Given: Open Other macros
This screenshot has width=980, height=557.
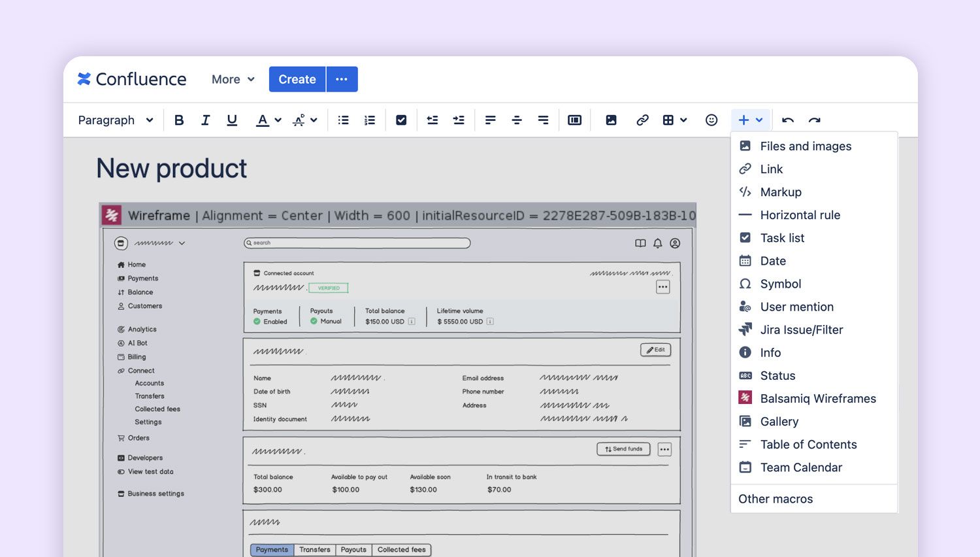Looking at the screenshot, I should coord(814,499).
